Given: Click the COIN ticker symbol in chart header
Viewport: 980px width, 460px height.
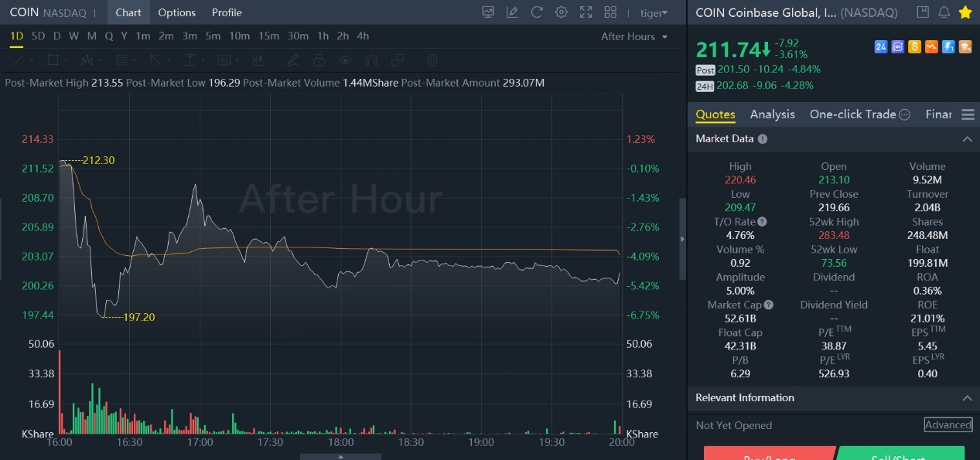Looking at the screenshot, I should pyautogui.click(x=24, y=12).
